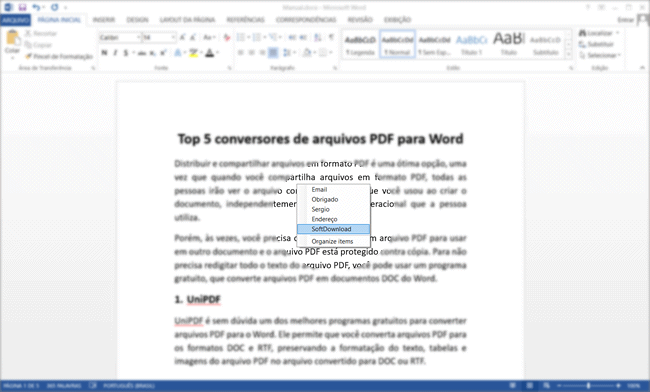This screenshot has height=392, width=650.
Task: Click the Redo icon in quick access toolbar
Action: point(54,7)
